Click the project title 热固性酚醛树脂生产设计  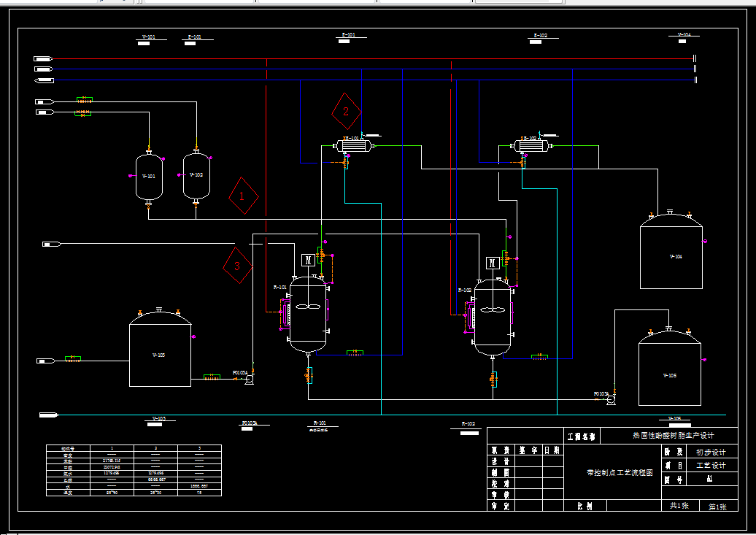(674, 436)
